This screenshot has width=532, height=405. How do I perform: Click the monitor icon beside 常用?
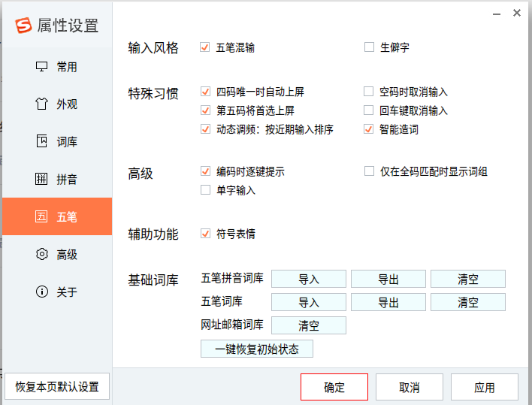(42, 66)
